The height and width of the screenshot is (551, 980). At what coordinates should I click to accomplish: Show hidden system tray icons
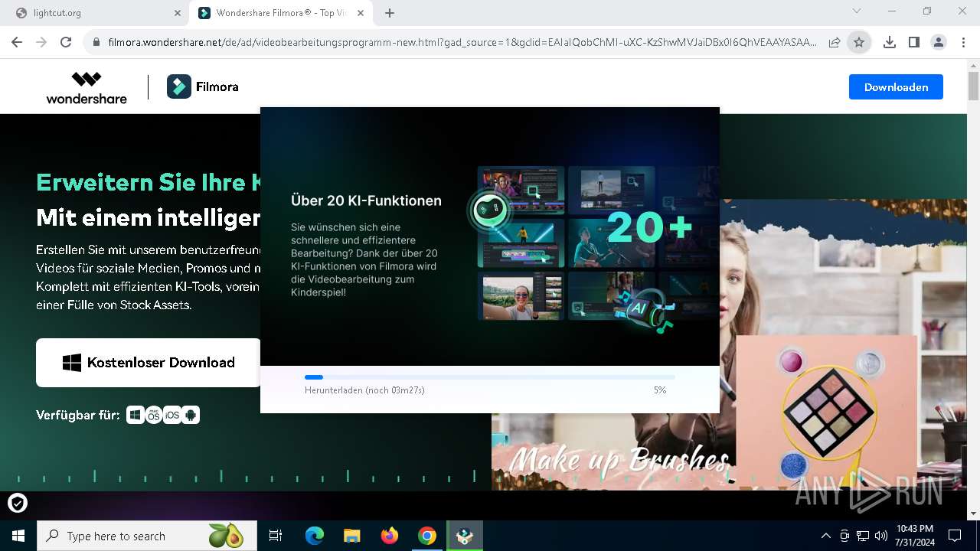(825, 536)
